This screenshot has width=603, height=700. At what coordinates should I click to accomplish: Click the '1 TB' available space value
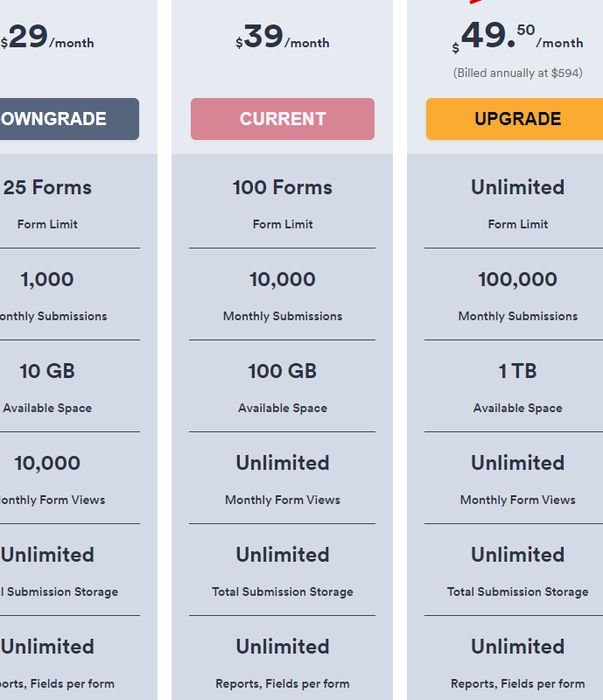tap(517, 371)
